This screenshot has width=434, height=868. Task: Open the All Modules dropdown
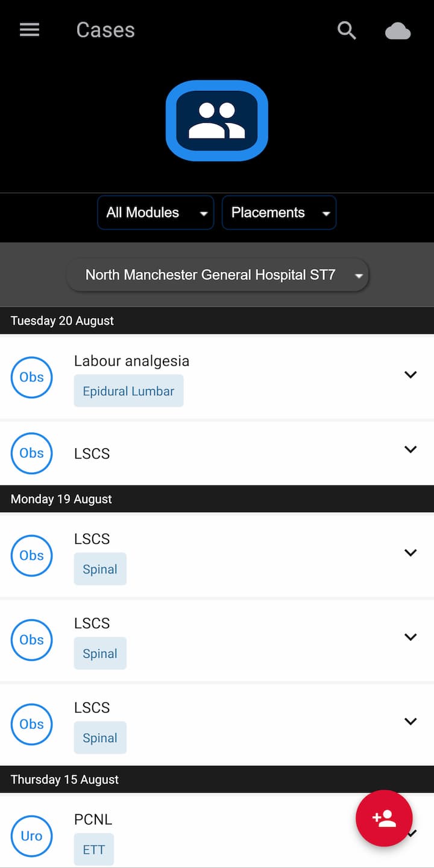[156, 213]
